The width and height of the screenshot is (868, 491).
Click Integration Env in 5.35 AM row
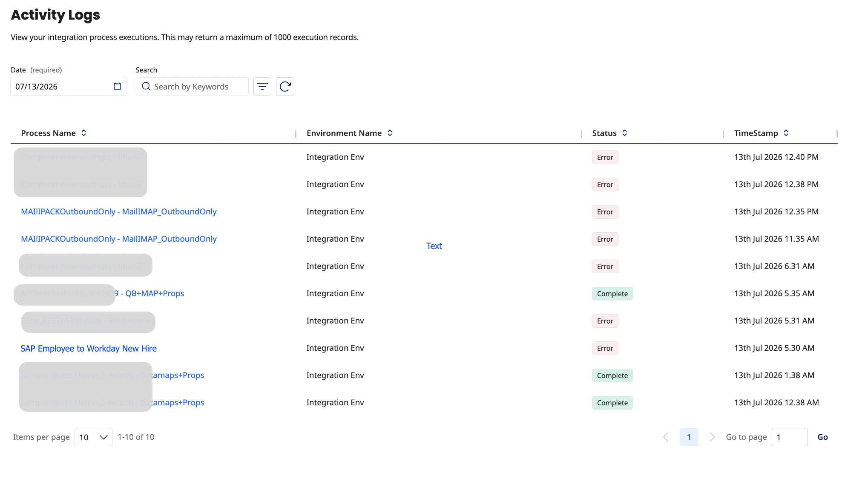[335, 293]
